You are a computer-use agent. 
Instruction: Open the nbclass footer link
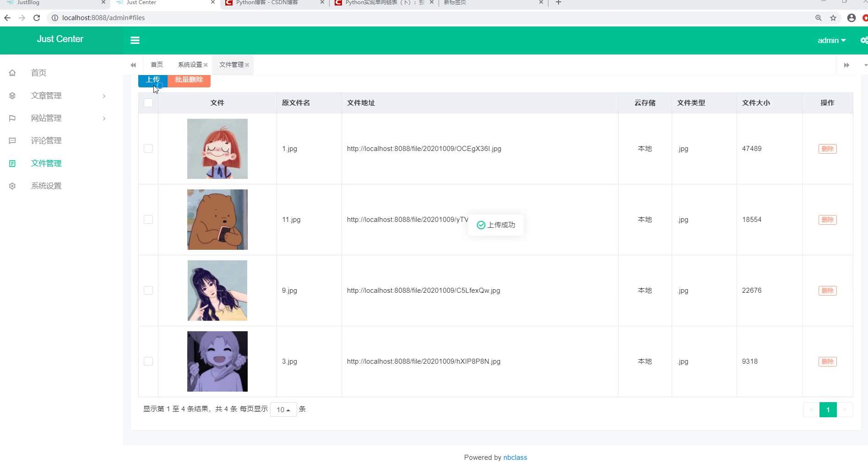(x=515, y=458)
